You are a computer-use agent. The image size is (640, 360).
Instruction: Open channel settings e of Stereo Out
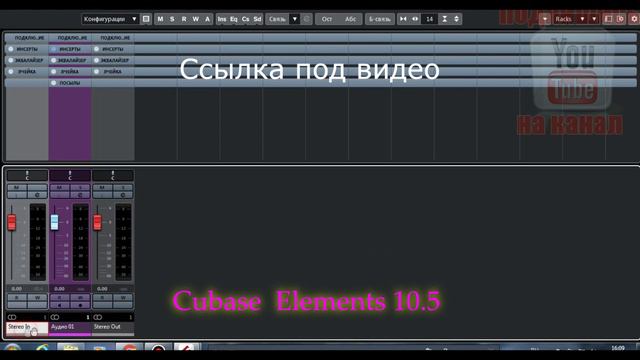tap(123, 195)
